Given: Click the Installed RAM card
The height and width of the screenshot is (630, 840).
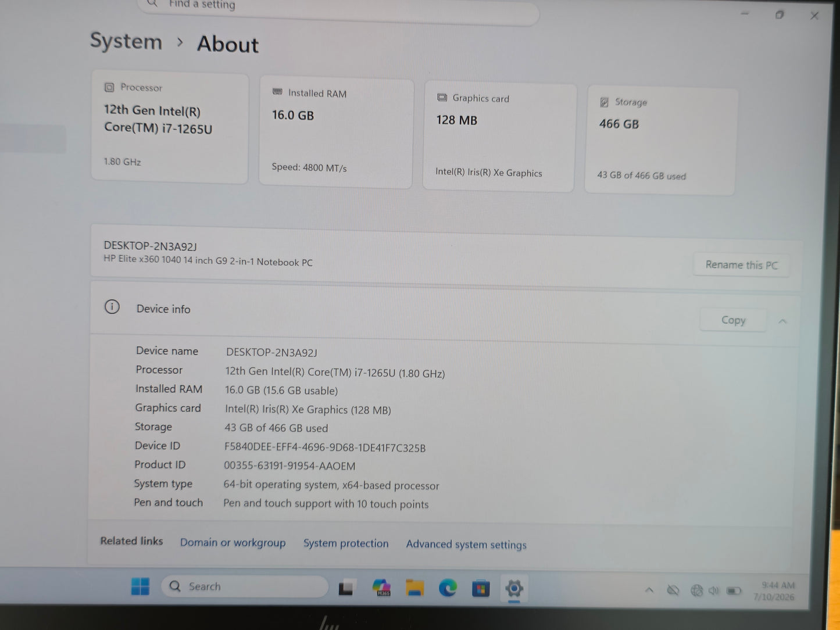Looking at the screenshot, I should (x=336, y=132).
